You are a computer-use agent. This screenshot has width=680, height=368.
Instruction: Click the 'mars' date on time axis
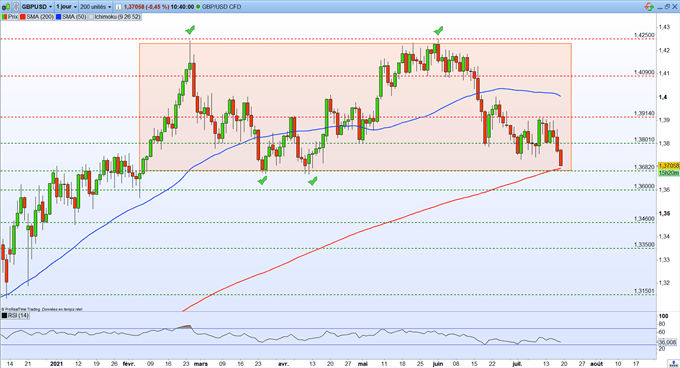pyautogui.click(x=200, y=364)
